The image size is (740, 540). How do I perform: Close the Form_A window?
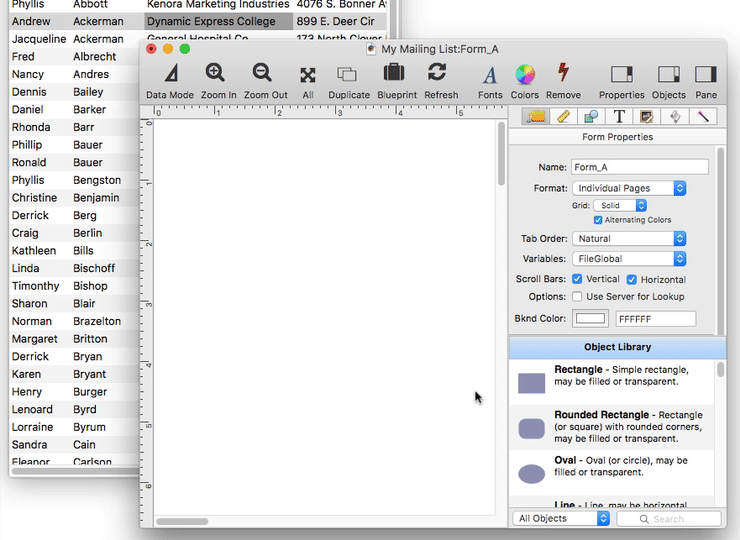151,49
